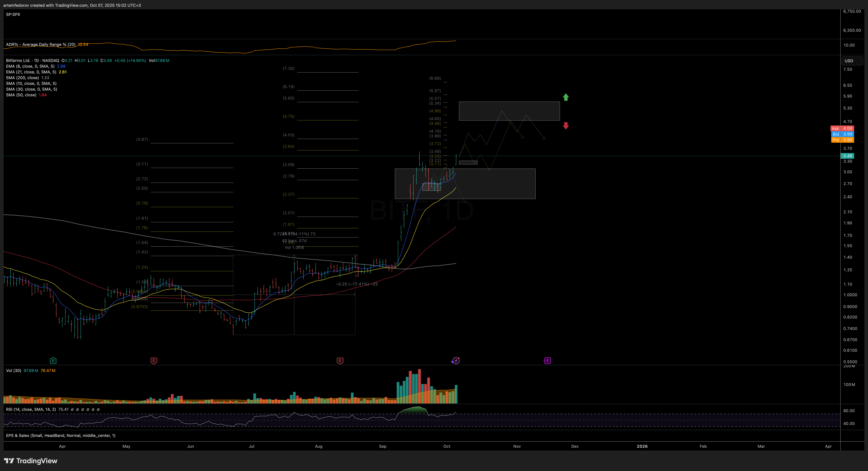
Task: Click the Vol 97.66 M value in the title
Action: [159, 61]
